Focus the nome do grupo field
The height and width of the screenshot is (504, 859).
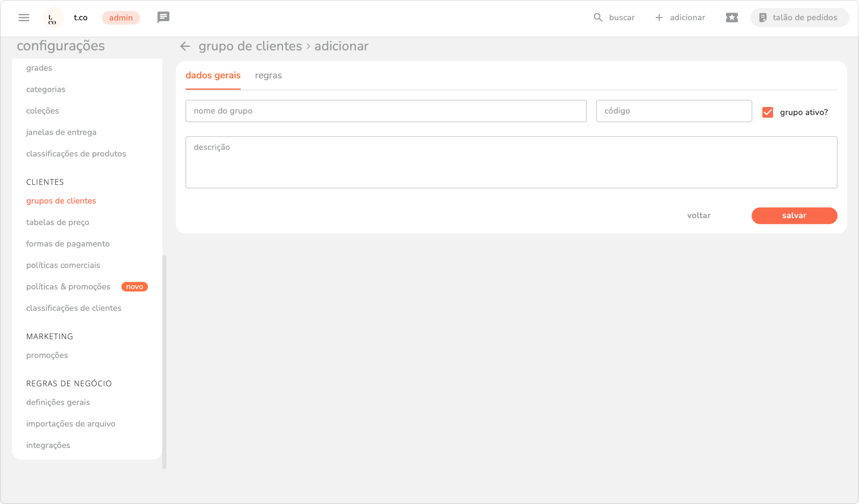[386, 111]
